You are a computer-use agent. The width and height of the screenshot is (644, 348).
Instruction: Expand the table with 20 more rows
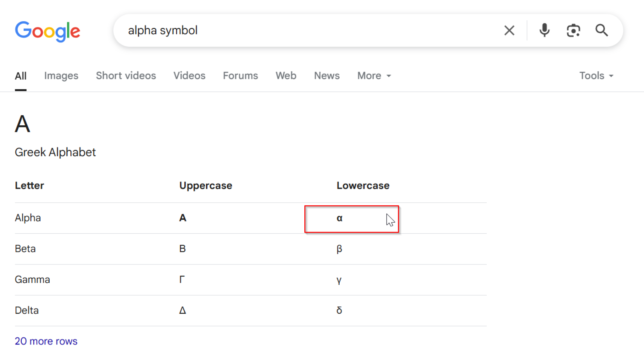click(46, 341)
